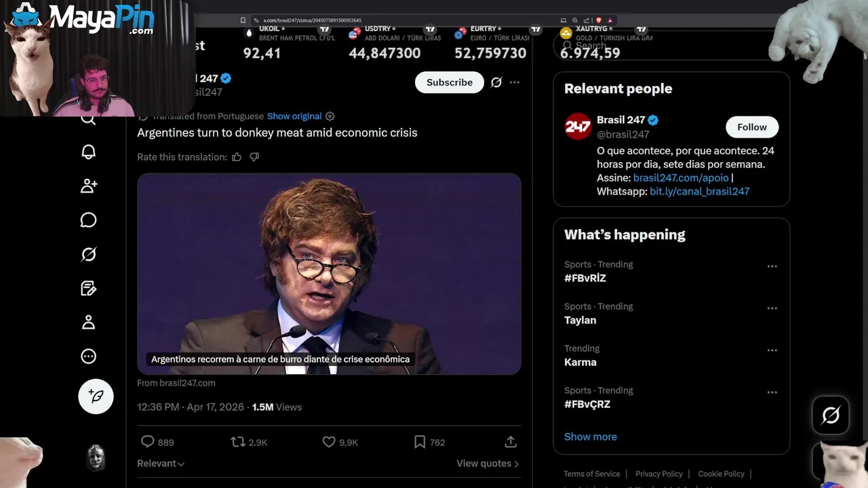Screen dimensions: 868x488
Task: Open the Communities people icon in sidebar
Action: coord(89,186)
